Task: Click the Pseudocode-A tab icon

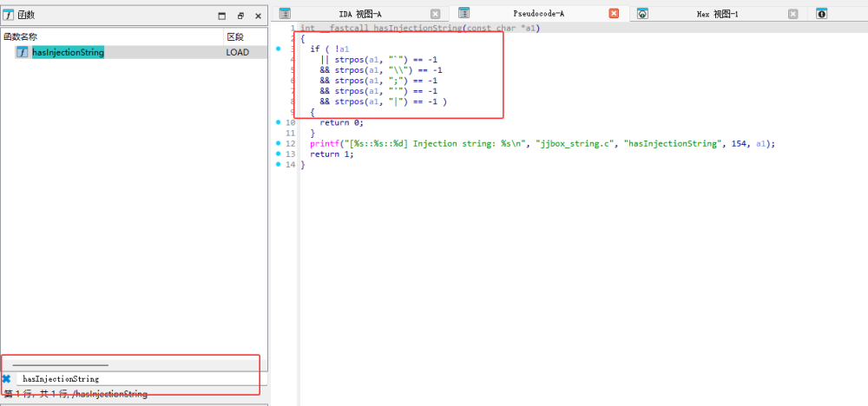Action: (464, 14)
